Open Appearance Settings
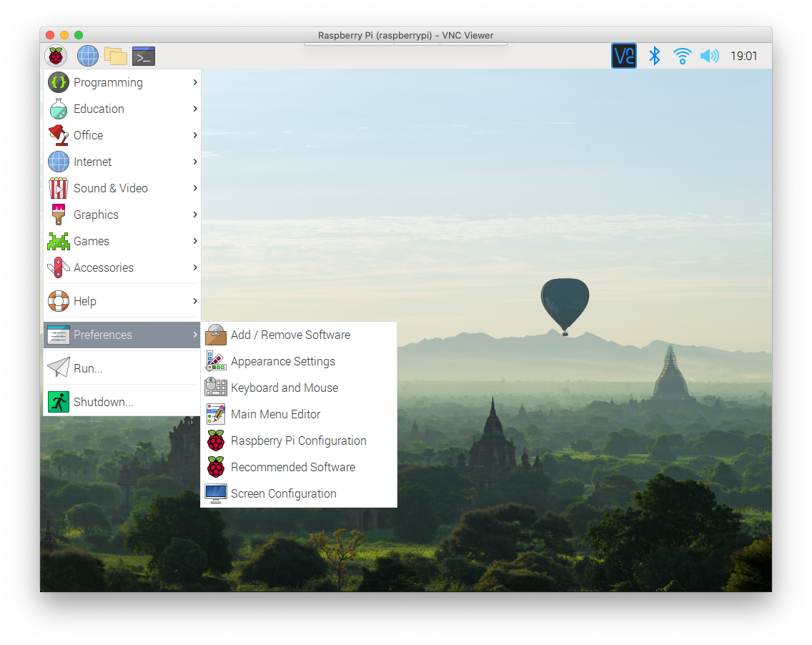Viewport: 812px width, 645px height. pyautogui.click(x=282, y=361)
